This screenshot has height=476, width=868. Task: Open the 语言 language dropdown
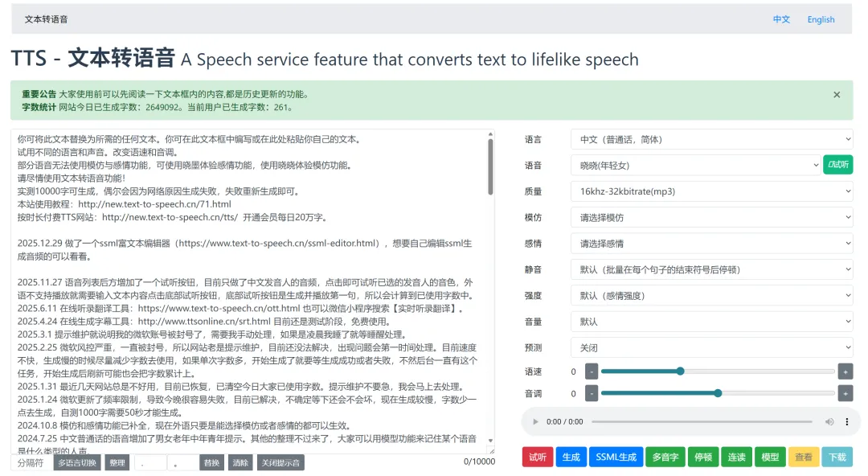(711, 139)
